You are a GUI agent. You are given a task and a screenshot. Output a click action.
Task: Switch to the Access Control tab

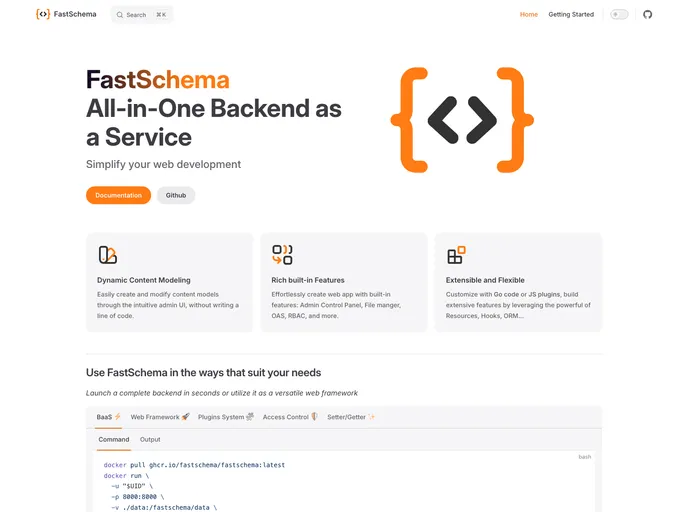pyautogui.click(x=290, y=417)
